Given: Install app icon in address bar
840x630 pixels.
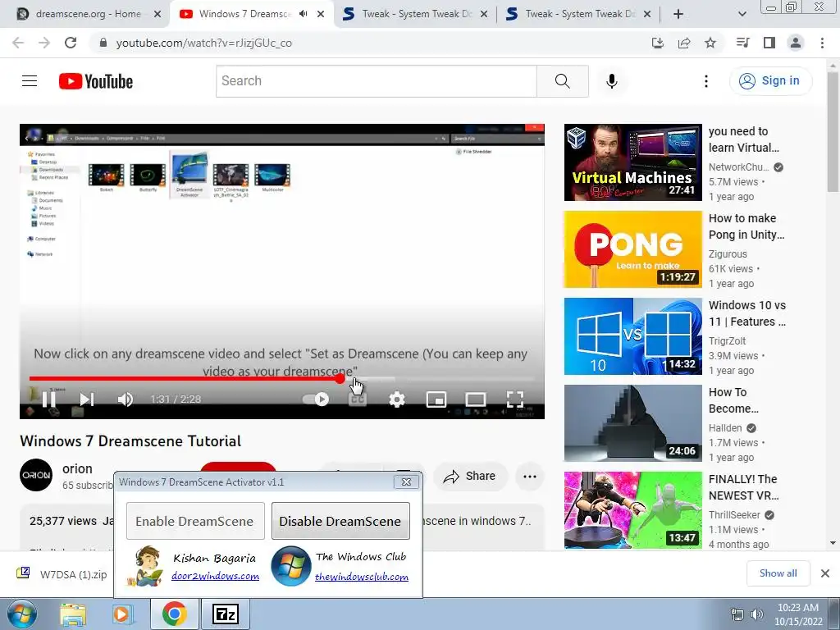Looking at the screenshot, I should [x=657, y=43].
